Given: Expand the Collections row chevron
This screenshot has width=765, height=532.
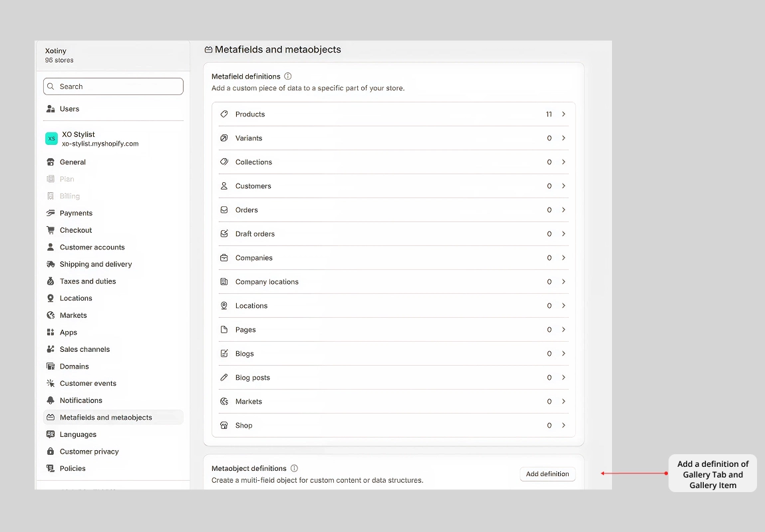Looking at the screenshot, I should (x=563, y=162).
